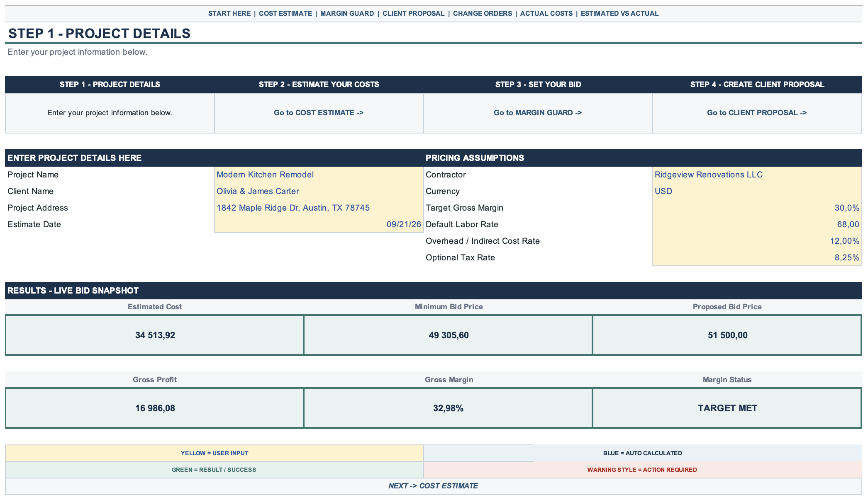Select the Contractor field Ridgeview Renovations LLC
Screen dimensions: 868x500
757,175
